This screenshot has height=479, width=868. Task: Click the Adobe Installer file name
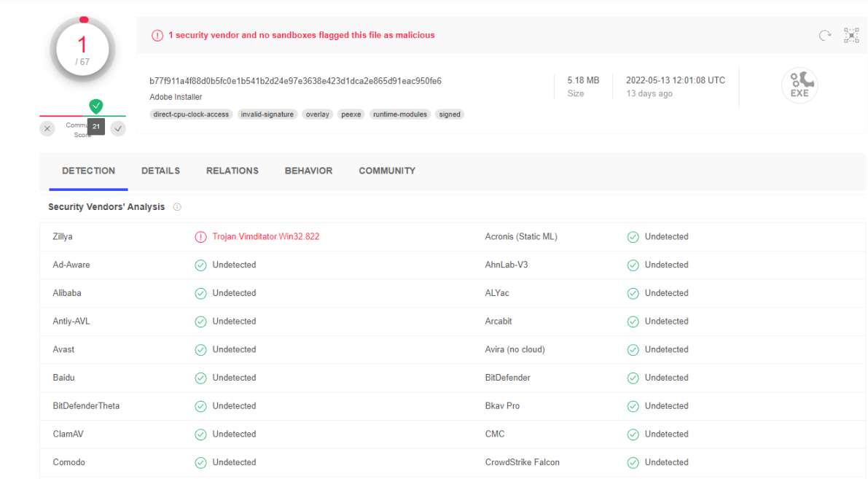(176, 97)
